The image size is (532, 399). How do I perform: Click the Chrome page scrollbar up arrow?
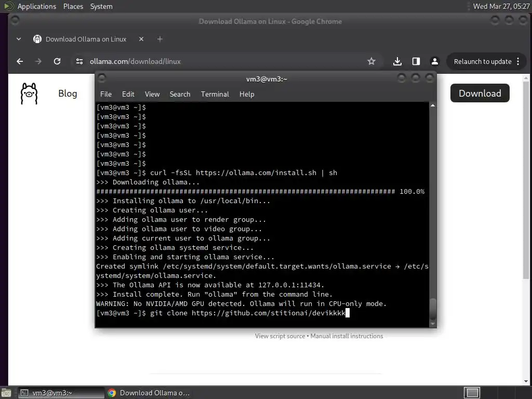[x=526, y=78]
